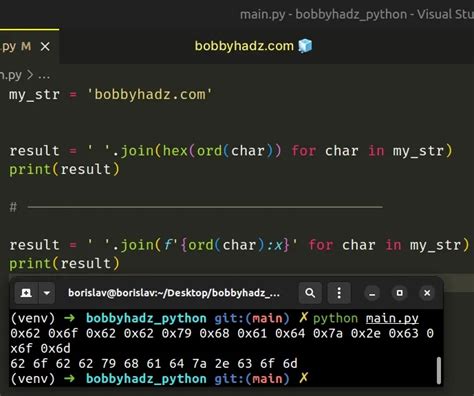Maximize the terminal window
Viewport: 474px width, 396px height.
click(399, 293)
